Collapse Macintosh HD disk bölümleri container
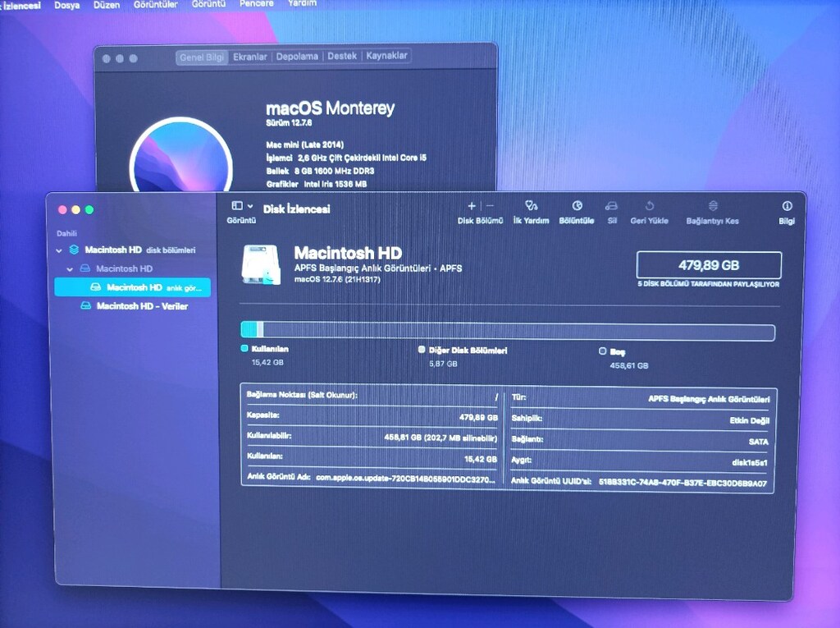The image size is (840, 628). 59,250
